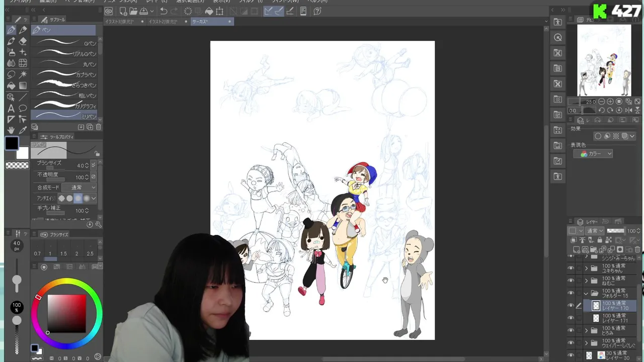
Task: Click the サブツール panel tab
Action: (54, 20)
